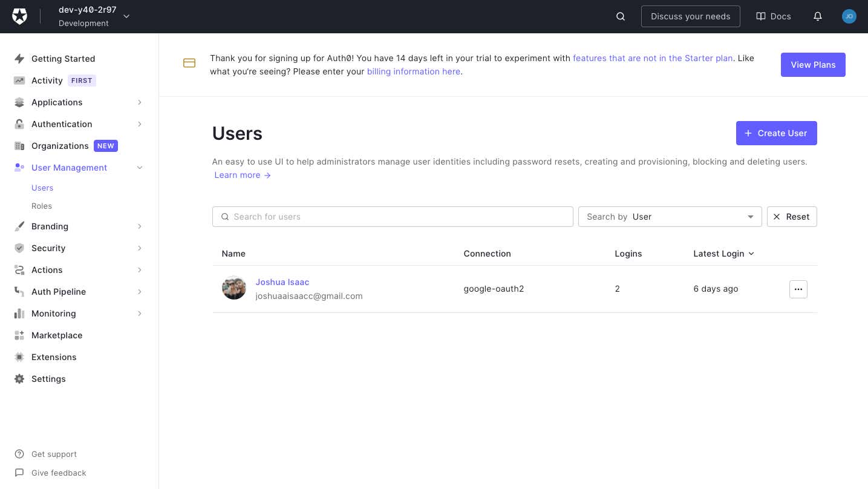Click Get support link
This screenshot has width=868, height=489.
[x=54, y=454]
